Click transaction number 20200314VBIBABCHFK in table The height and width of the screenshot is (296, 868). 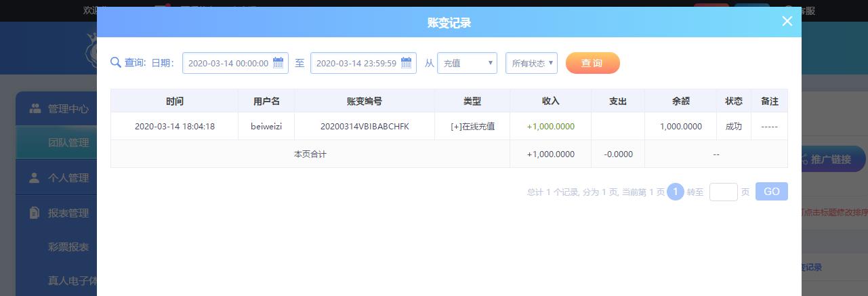pyautogui.click(x=365, y=127)
